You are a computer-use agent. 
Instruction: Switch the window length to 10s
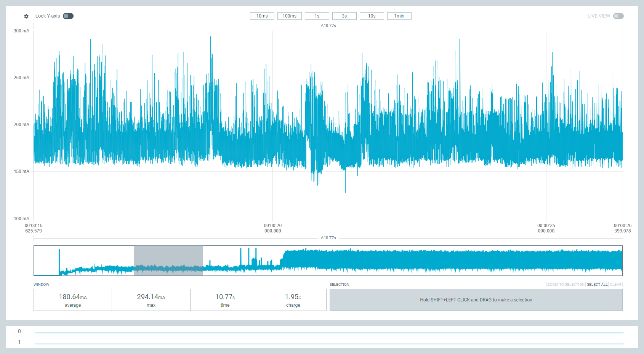tap(372, 16)
